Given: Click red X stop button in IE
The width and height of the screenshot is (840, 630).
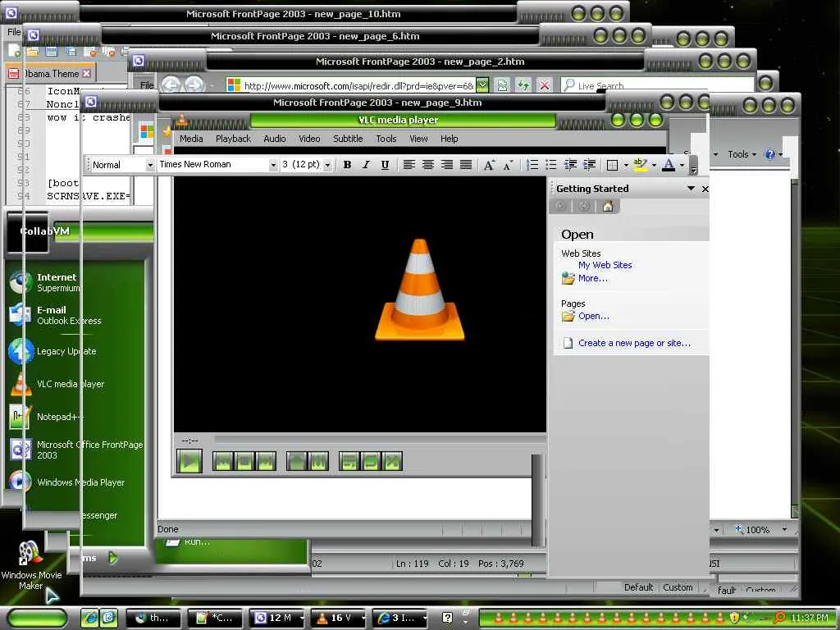Looking at the screenshot, I should 545,85.
